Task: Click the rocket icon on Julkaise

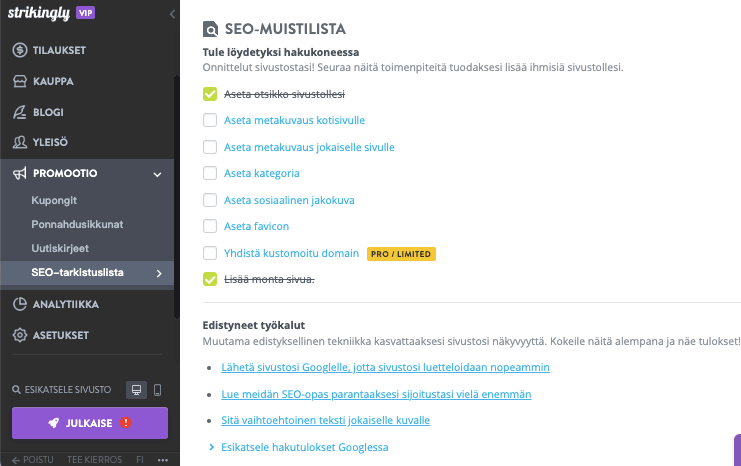Action: tap(54, 423)
